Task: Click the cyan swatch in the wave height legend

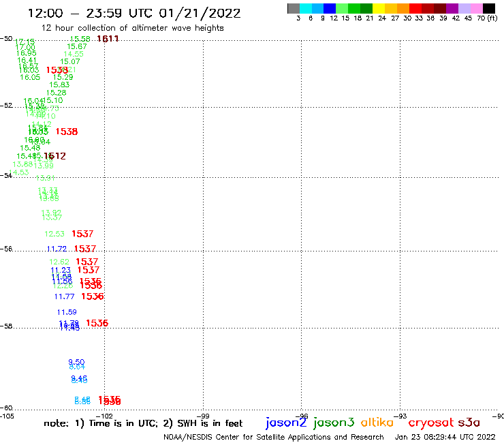Action: pos(306,8)
